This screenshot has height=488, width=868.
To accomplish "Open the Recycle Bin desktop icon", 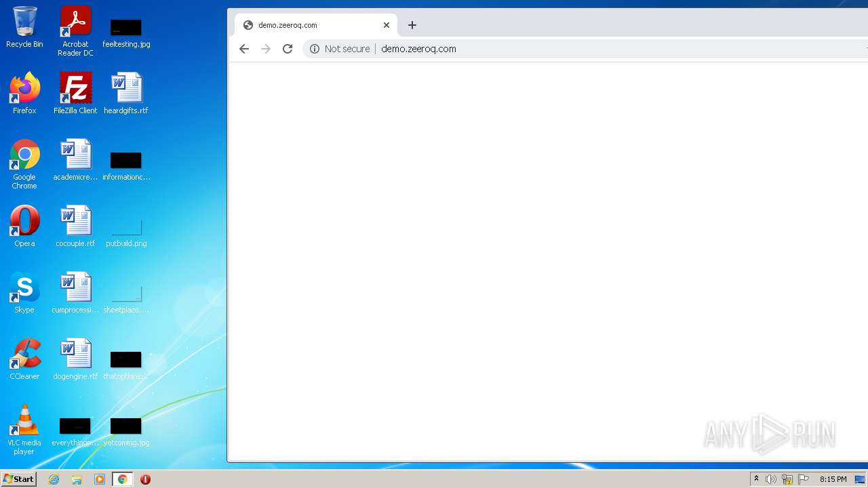I will (24, 27).
